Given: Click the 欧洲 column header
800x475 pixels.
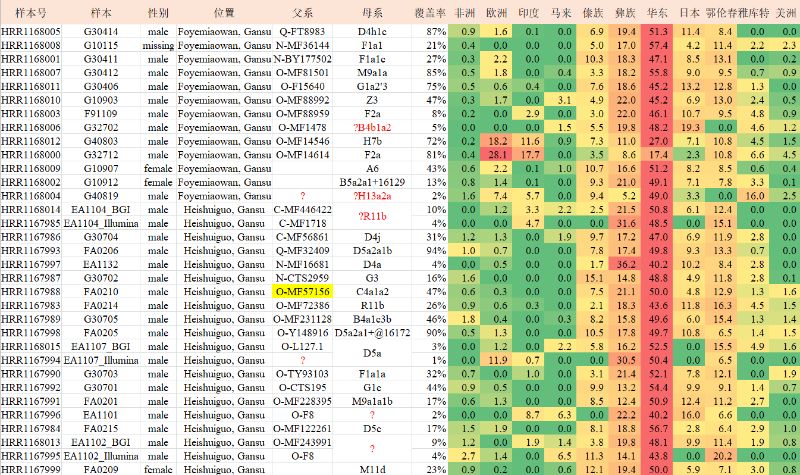Looking at the screenshot, I should (x=496, y=13).
